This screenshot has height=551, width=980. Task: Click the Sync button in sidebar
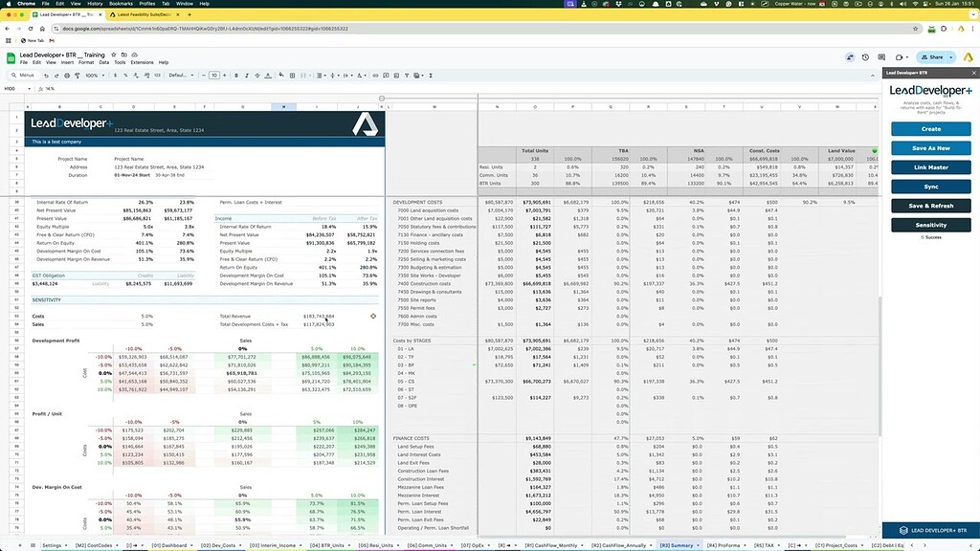[x=930, y=187]
